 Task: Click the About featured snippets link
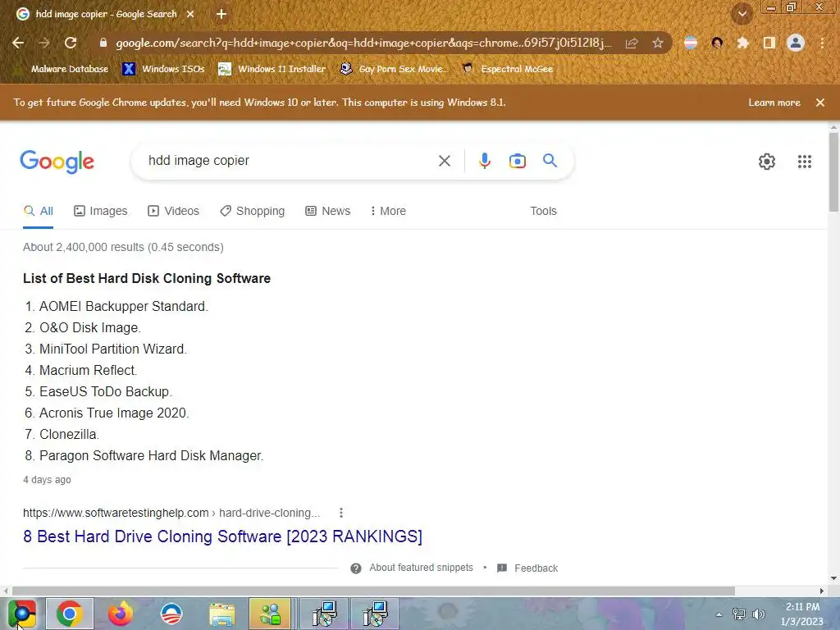pos(421,568)
